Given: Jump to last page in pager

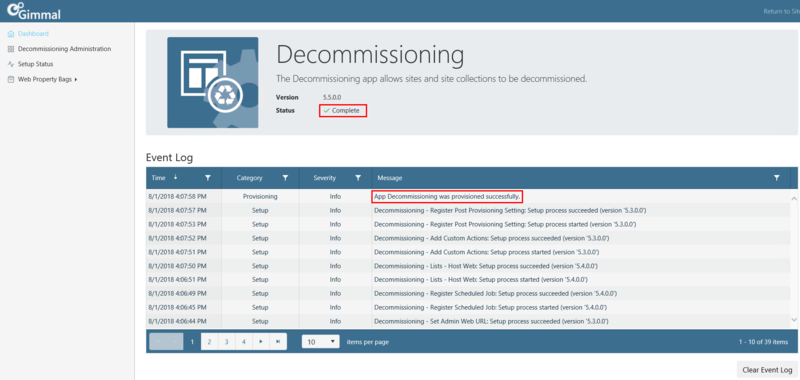Looking at the screenshot, I should tap(278, 342).
